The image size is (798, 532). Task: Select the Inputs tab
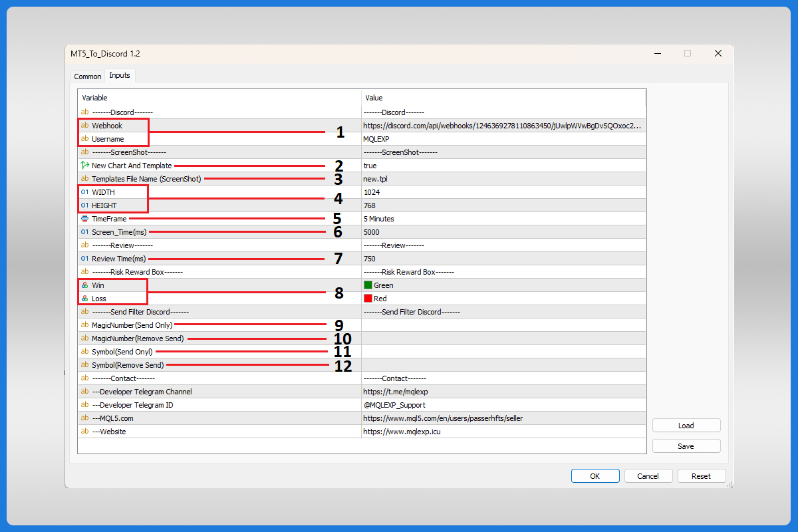[x=120, y=76]
